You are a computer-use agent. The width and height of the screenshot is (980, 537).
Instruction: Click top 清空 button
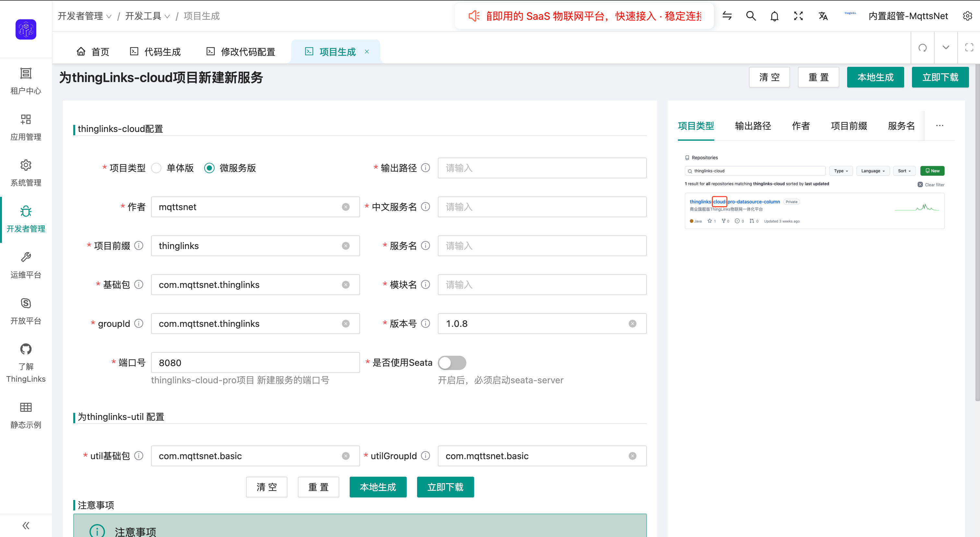[x=769, y=77]
